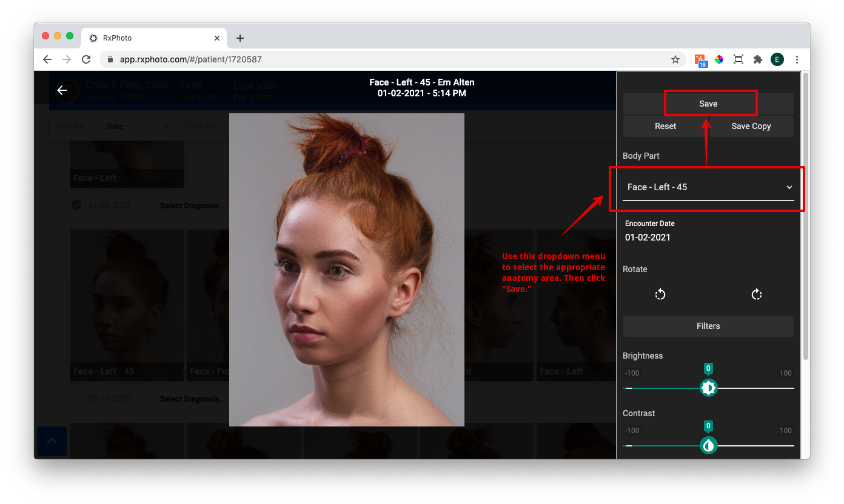This screenshot has height=504, width=844.
Task: Save the photo changes
Action: click(x=708, y=104)
